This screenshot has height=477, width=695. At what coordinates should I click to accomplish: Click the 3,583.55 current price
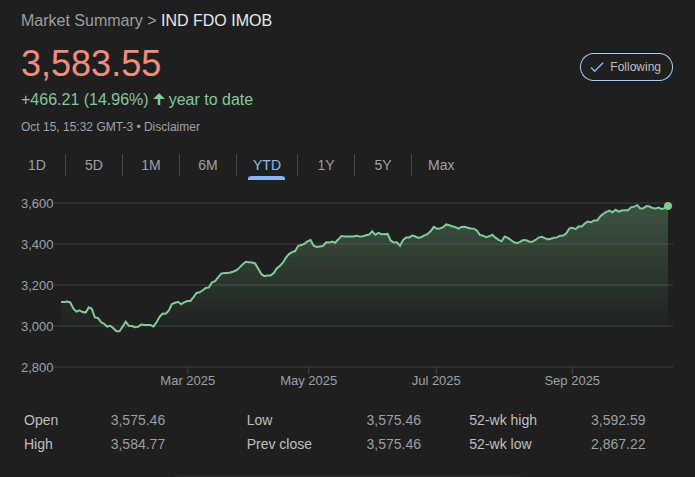pos(91,64)
